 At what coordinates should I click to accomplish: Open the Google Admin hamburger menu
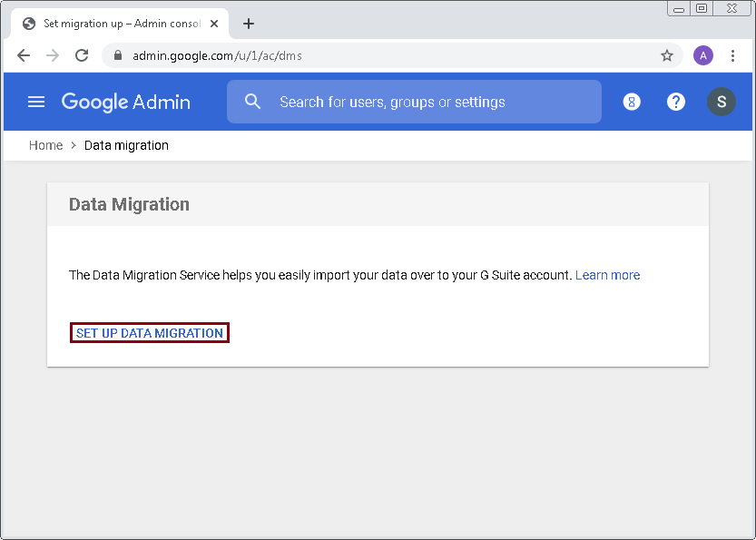(36, 102)
